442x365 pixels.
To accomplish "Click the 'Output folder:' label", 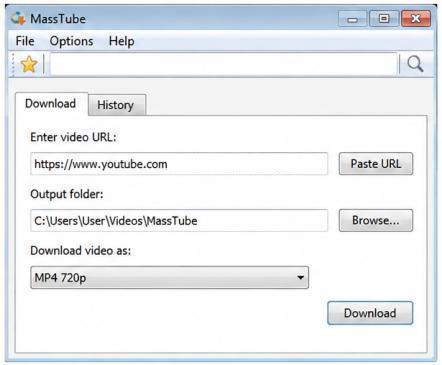I will (x=67, y=194).
